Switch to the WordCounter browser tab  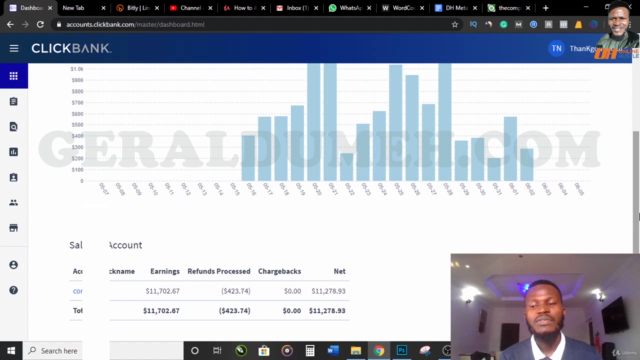403,8
